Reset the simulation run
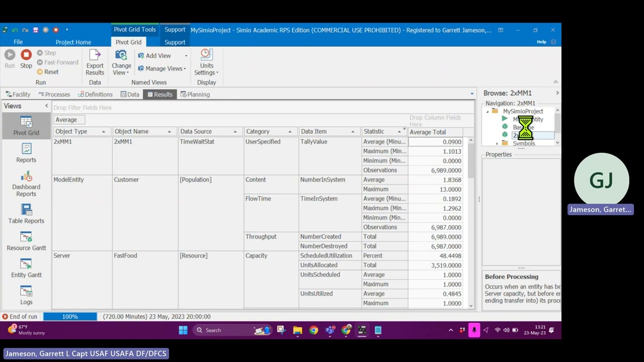The image size is (644, 362). pos(47,72)
